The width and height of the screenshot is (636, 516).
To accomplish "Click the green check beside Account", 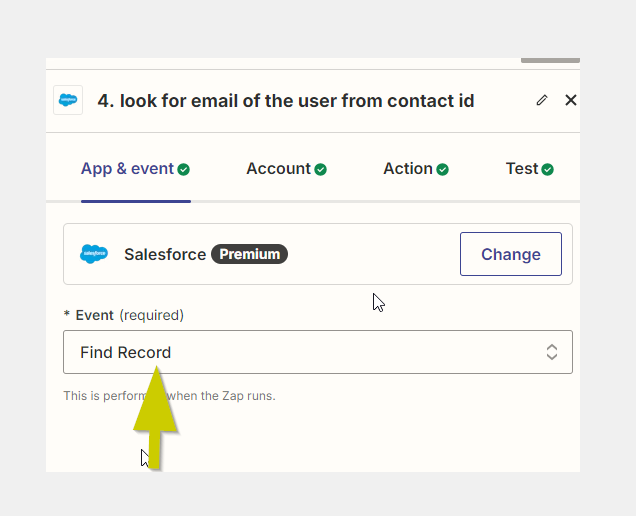I will coord(320,169).
